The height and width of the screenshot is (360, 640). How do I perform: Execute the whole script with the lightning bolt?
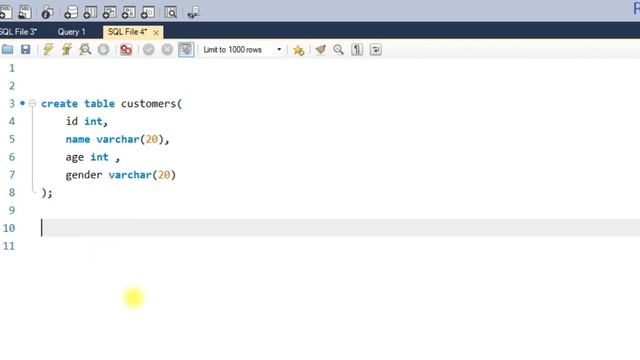[x=48, y=50]
